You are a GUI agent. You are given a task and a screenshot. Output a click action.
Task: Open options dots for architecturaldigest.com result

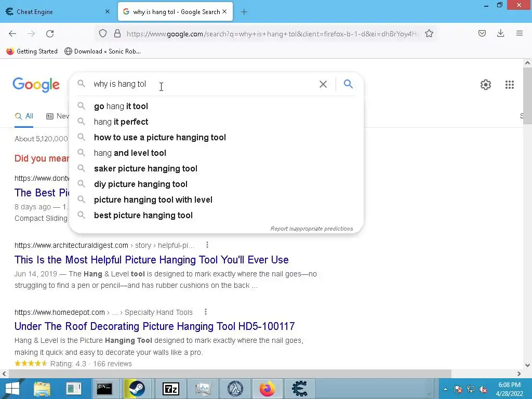pyautogui.click(x=207, y=245)
